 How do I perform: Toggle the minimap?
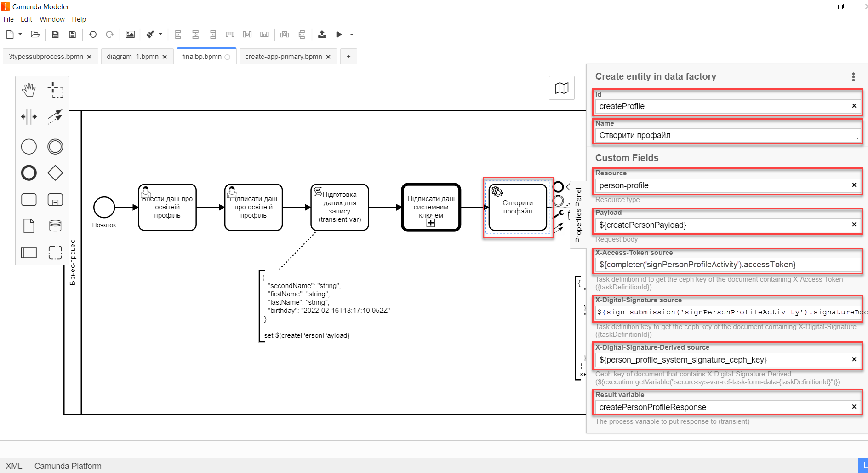pyautogui.click(x=562, y=88)
